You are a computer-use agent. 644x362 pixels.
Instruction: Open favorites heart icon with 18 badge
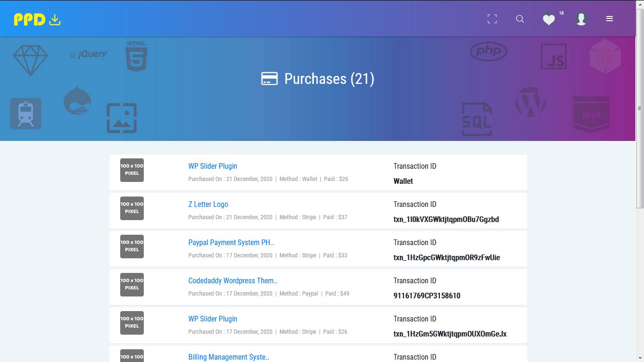pyautogui.click(x=549, y=19)
